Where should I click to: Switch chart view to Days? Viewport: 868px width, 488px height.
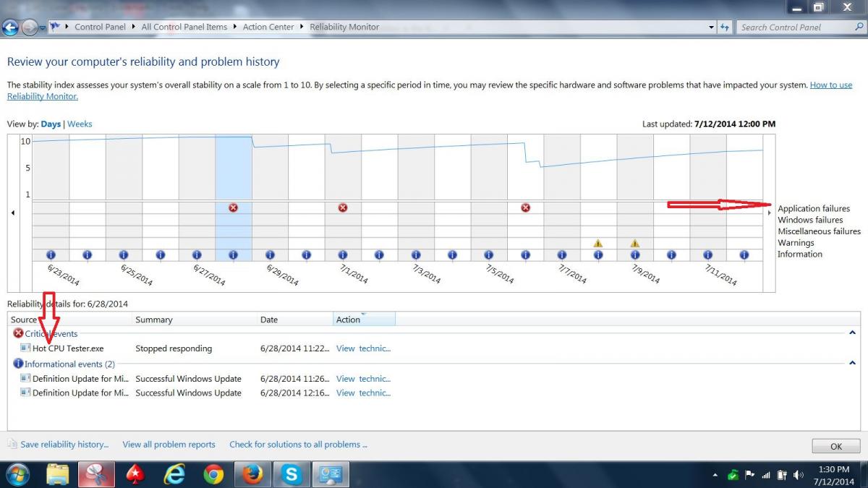point(51,124)
